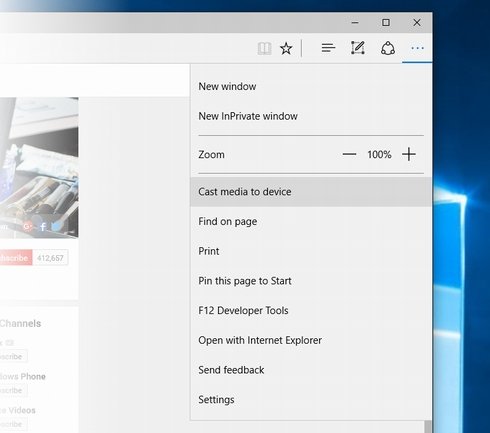The width and height of the screenshot is (490, 433).
Task: Click the Google+ icon on channel banner
Action: [28, 226]
